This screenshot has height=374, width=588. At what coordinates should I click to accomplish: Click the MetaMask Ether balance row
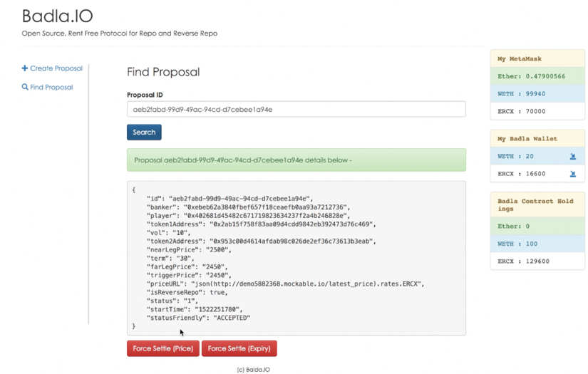coord(537,76)
